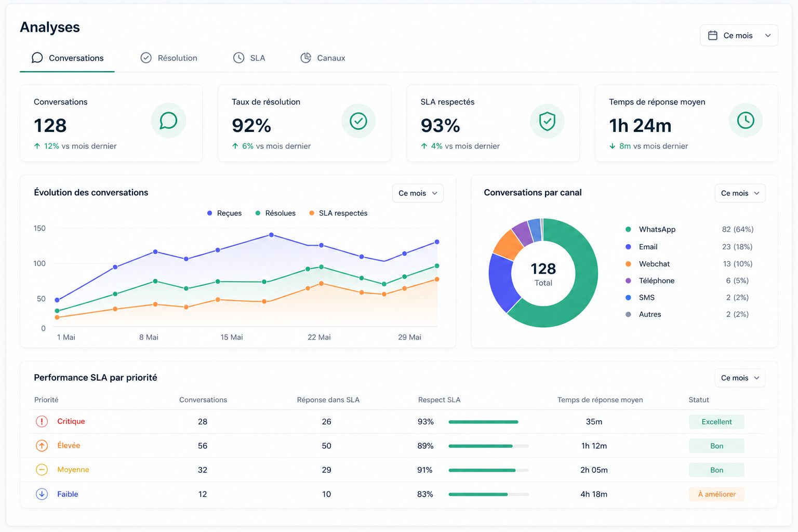Click the clock icon beside SLA tab
Image resolution: width=798 pixels, height=532 pixels.
238,58
